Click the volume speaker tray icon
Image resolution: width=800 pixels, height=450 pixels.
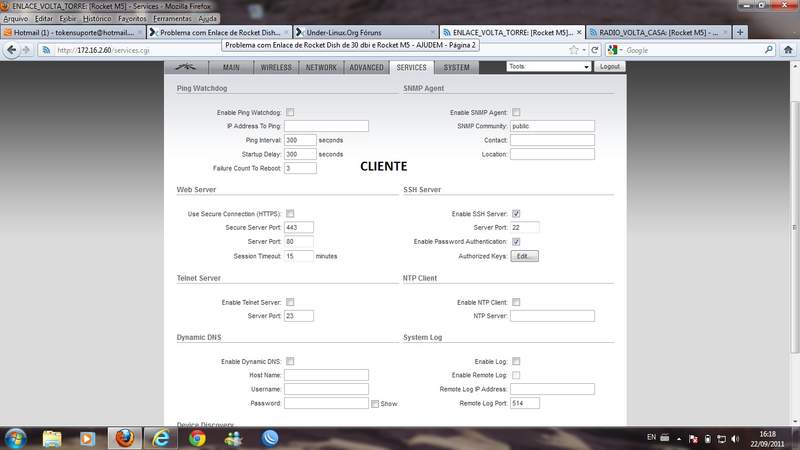coord(735,439)
